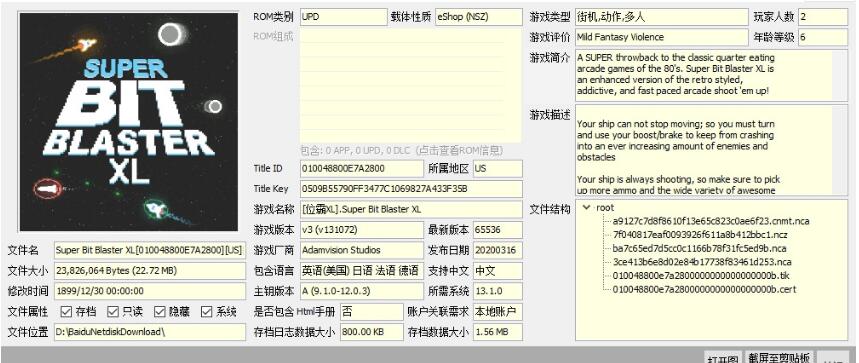Select the ba7c65ed7d5cc...ed9b.nca file entry
Image resolution: width=859 pixels, height=363 pixels.
(700, 249)
